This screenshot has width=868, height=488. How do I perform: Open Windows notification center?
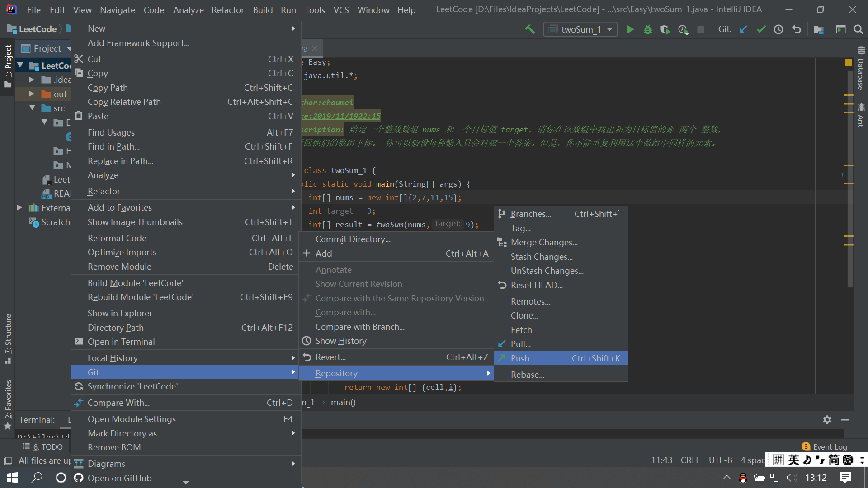point(845,478)
